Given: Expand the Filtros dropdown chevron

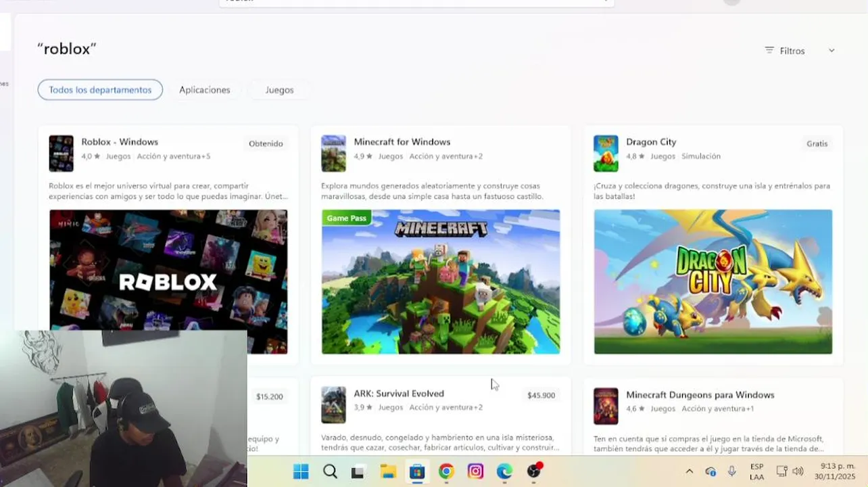Looking at the screenshot, I should tap(831, 51).
